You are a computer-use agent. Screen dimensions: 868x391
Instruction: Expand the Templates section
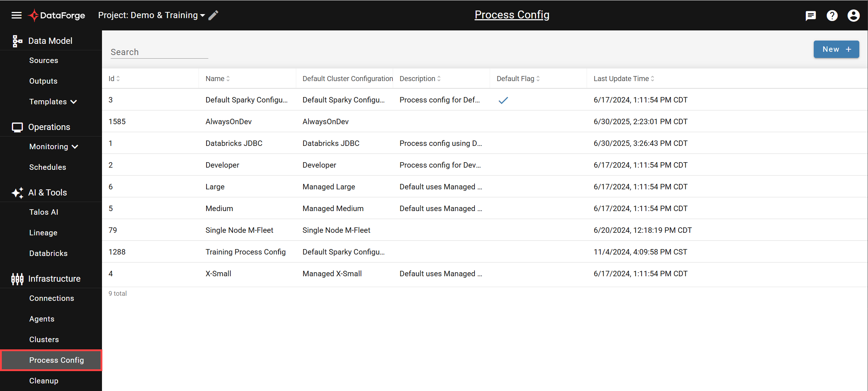tap(53, 102)
